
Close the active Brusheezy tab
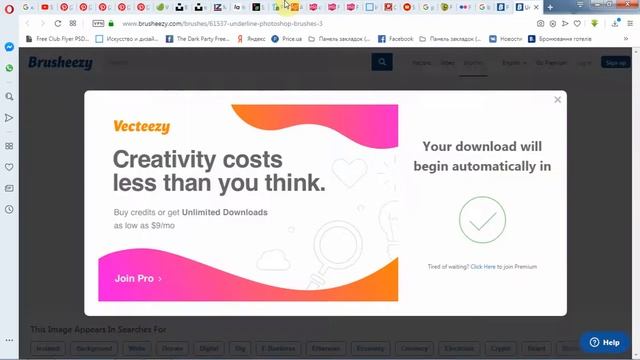tap(536, 7)
